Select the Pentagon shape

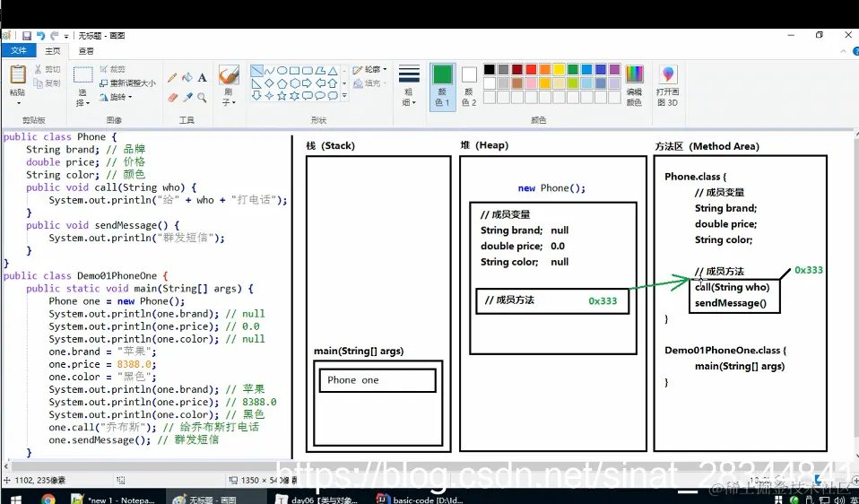click(x=282, y=83)
